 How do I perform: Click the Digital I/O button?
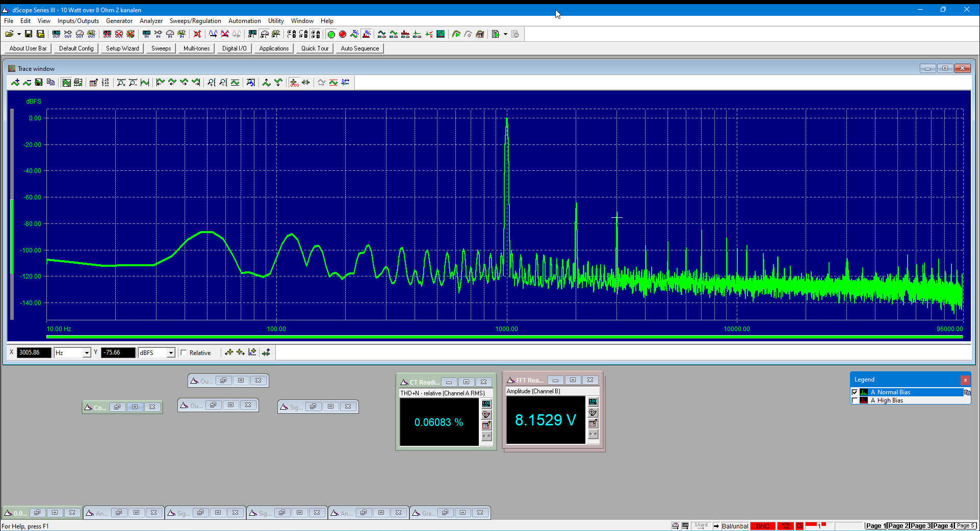pos(234,48)
